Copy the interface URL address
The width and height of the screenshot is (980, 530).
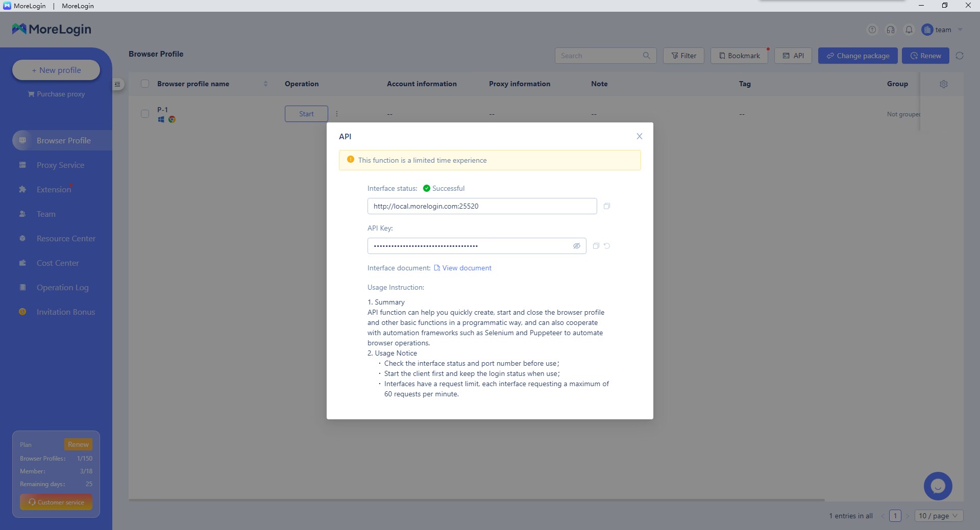[x=606, y=206]
